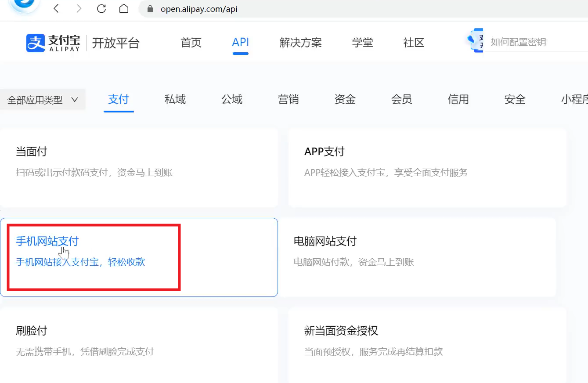This screenshot has width=588, height=383.
Task: Open the APP支付 card
Action: (x=427, y=168)
